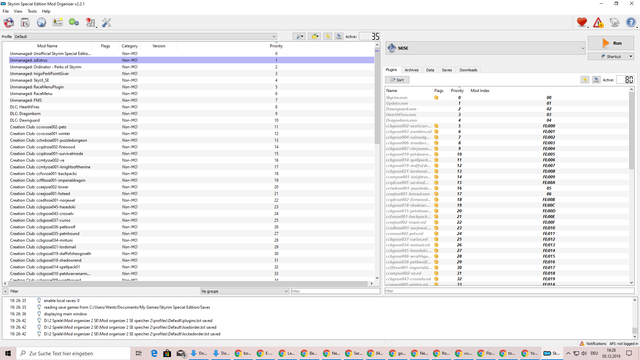Open the File menu
Image resolution: width=640 pixels, height=360 pixels.
[6, 11]
